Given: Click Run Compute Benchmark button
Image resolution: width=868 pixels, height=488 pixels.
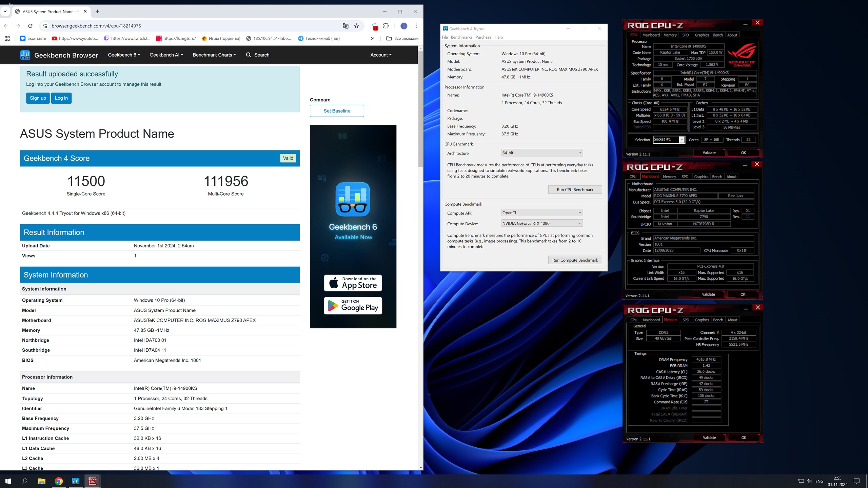Looking at the screenshot, I should click(x=575, y=260).
